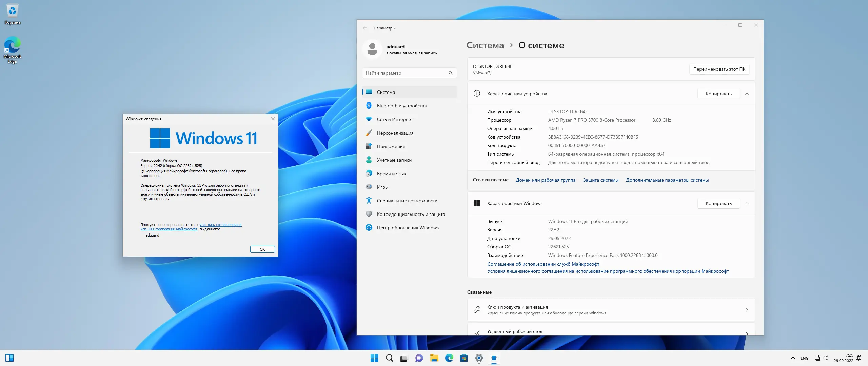Open Персонализация settings category

point(395,133)
